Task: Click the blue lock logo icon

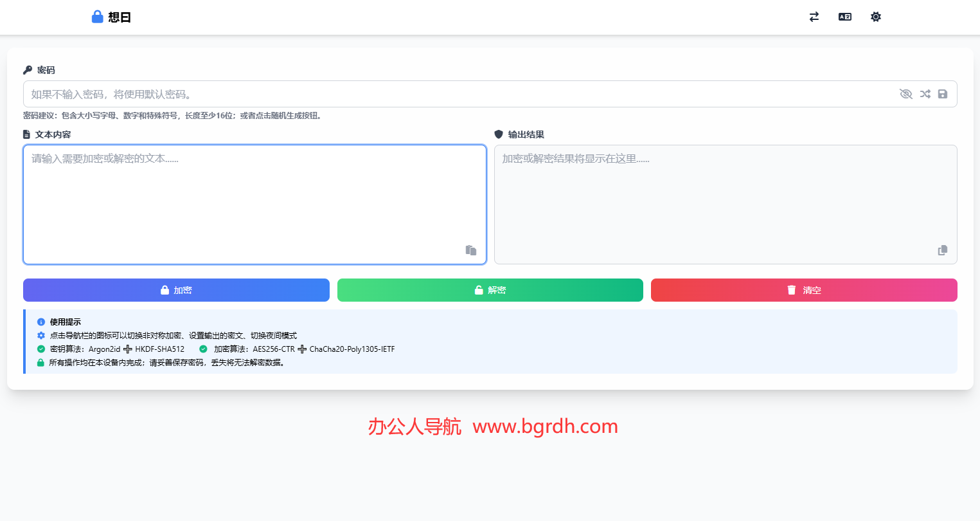Action: point(97,17)
